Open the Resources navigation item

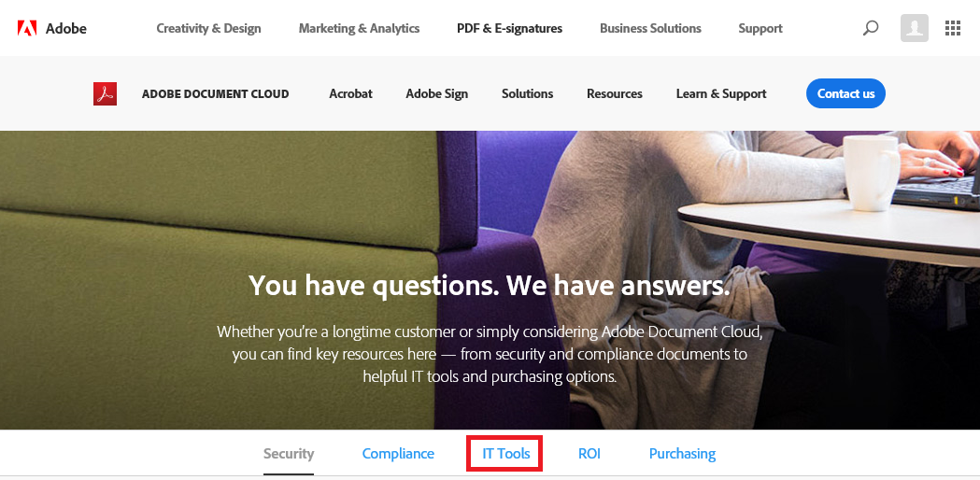coord(614,93)
